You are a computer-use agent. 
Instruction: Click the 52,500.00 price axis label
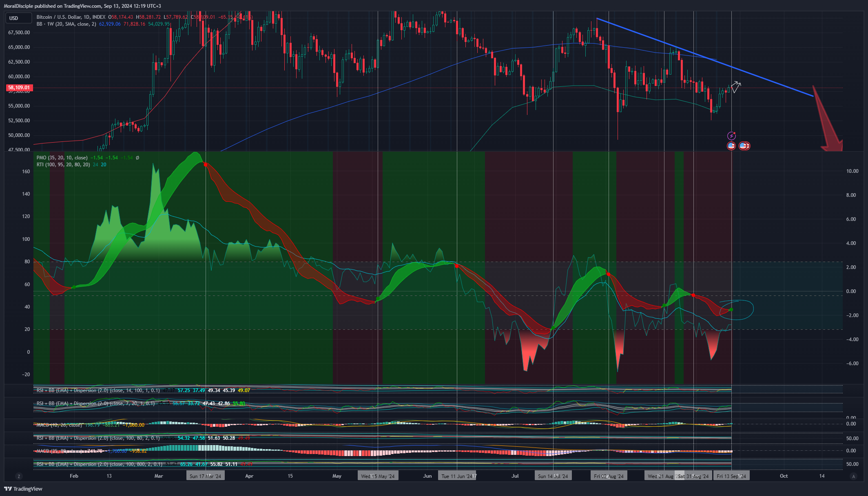coord(19,121)
